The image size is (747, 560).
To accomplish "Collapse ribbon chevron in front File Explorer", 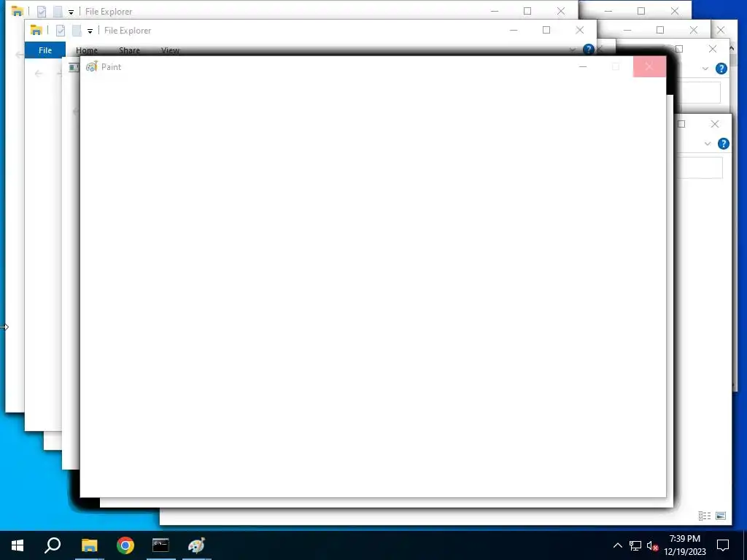I will [x=573, y=50].
